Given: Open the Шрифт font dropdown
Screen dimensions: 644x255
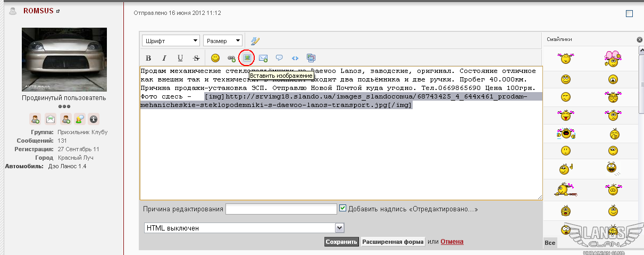Looking at the screenshot, I should [171, 41].
